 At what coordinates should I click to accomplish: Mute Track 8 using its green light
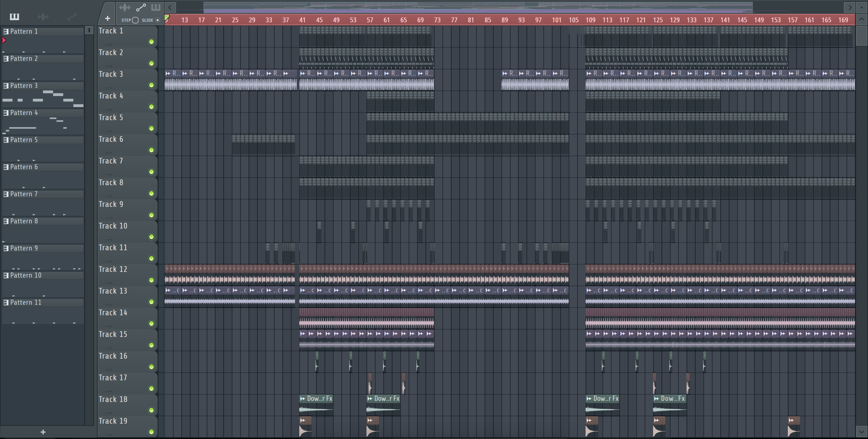151,194
